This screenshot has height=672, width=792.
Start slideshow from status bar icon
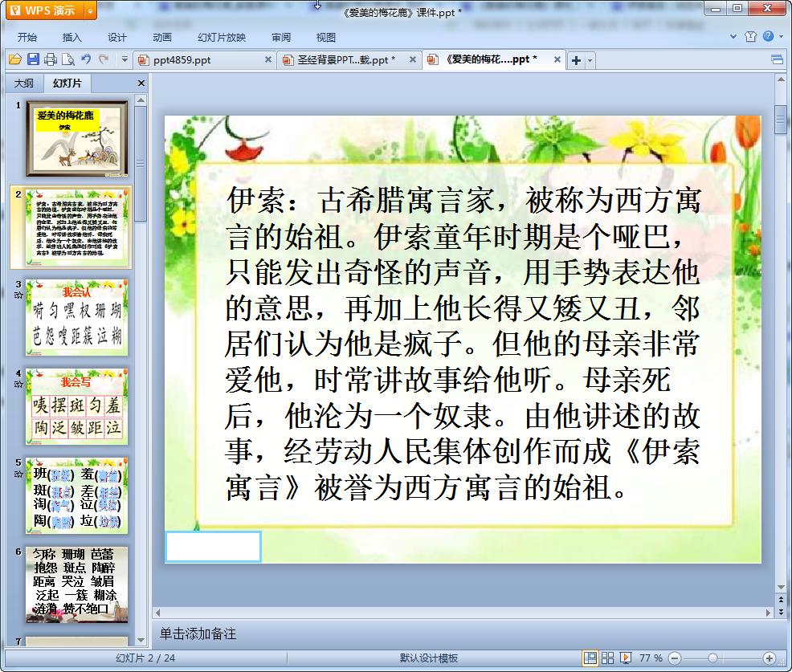625,658
